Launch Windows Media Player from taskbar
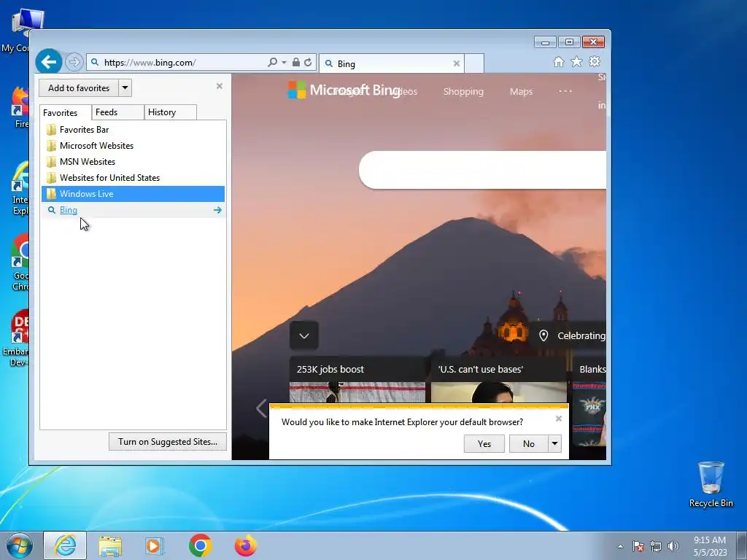747x560 pixels. tap(155, 545)
